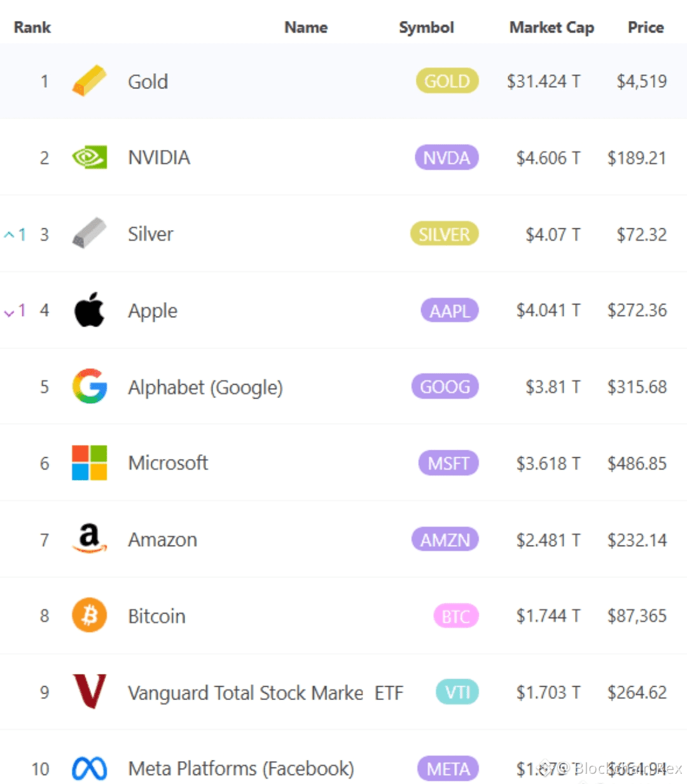687x784 pixels.
Task: Click the Google G logo
Action: 89,387
